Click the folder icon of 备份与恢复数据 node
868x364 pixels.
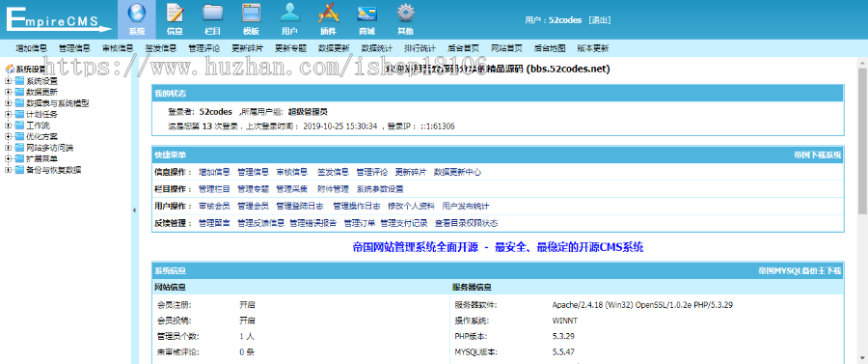(x=20, y=170)
